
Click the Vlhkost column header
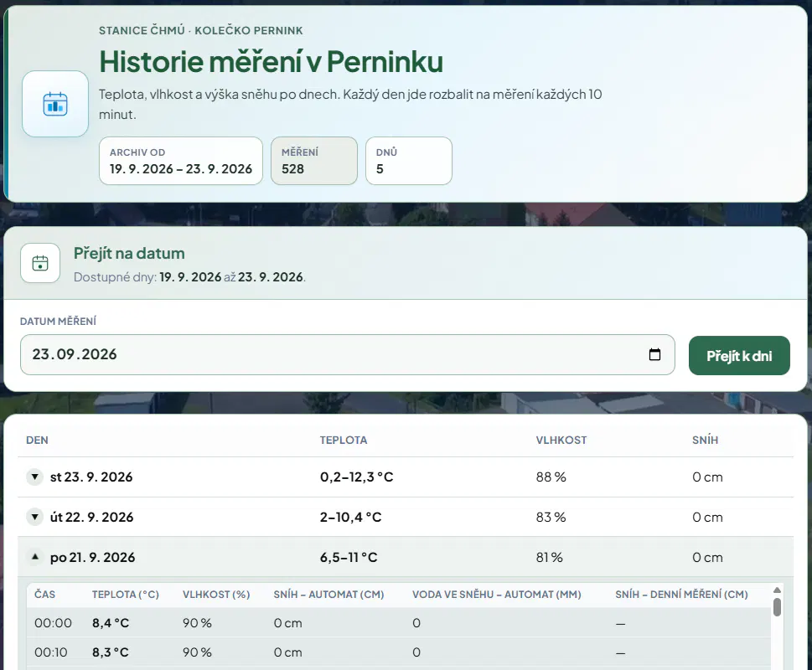561,440
